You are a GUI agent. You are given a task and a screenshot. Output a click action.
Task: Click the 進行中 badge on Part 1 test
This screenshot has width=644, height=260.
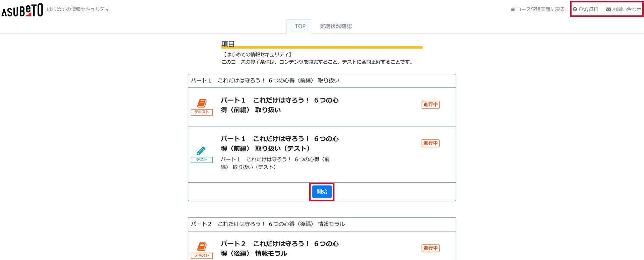pos(430,143)
